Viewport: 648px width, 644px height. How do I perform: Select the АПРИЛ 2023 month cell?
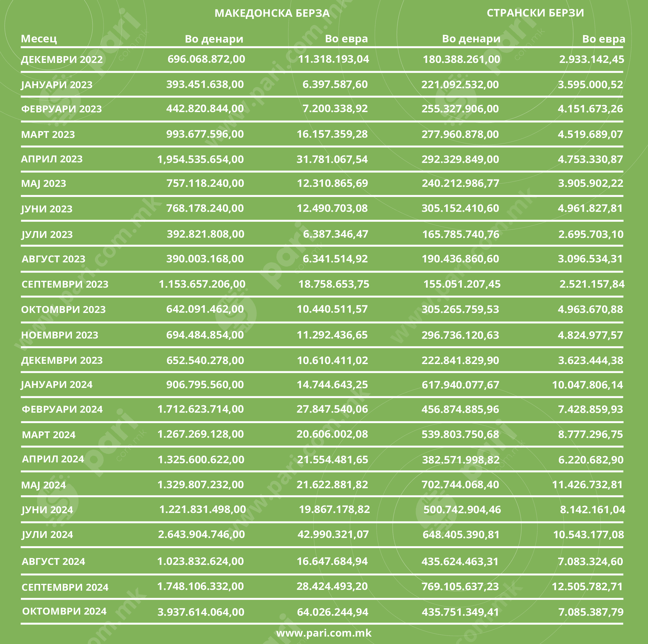[x=52, y=159]
